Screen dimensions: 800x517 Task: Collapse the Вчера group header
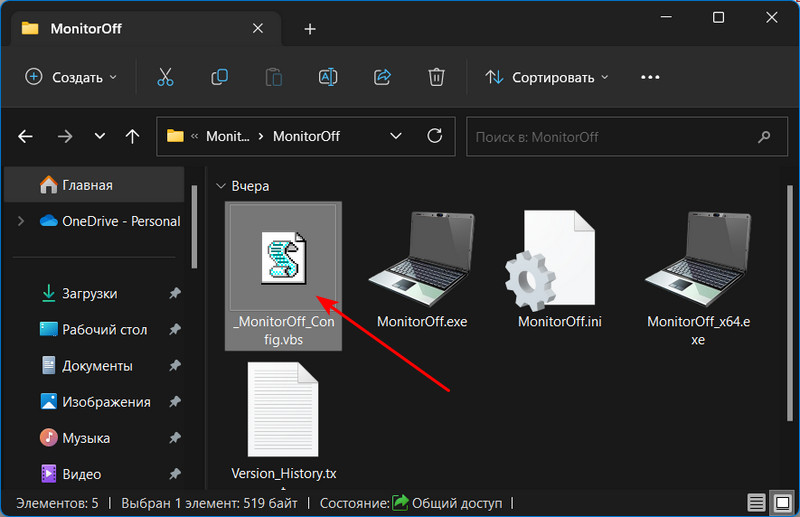(x=221, y=186)
